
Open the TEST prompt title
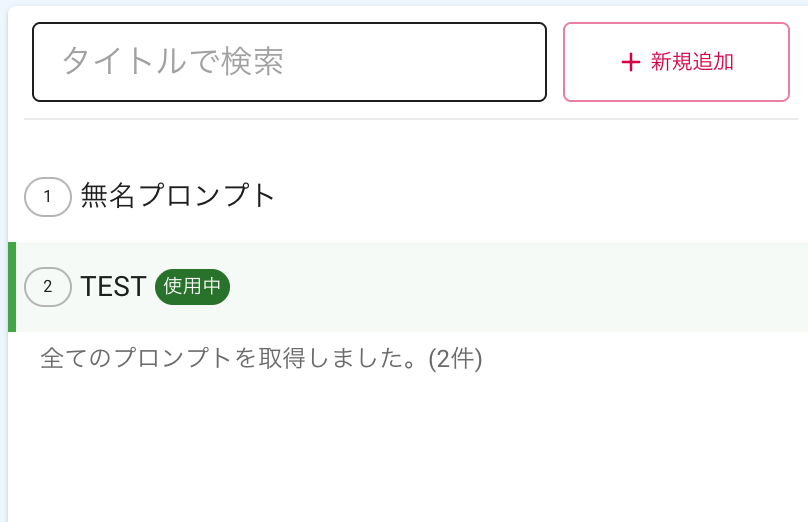click(113, 287)
